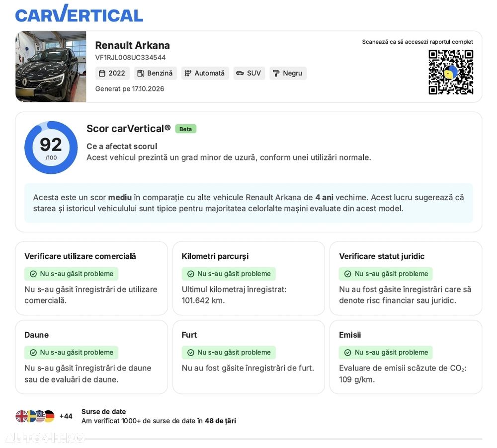Click the QR code for full report
Screen dimensions: 497x448
click(451, 72)
